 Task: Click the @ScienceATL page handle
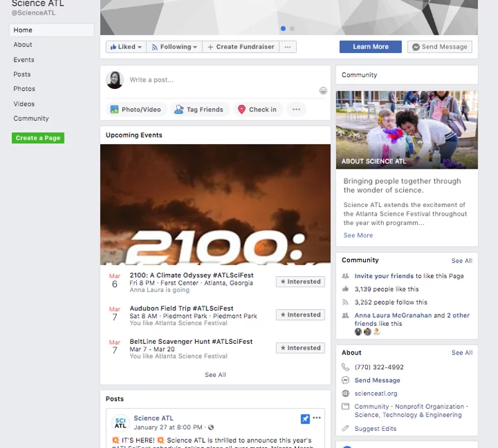33,13
